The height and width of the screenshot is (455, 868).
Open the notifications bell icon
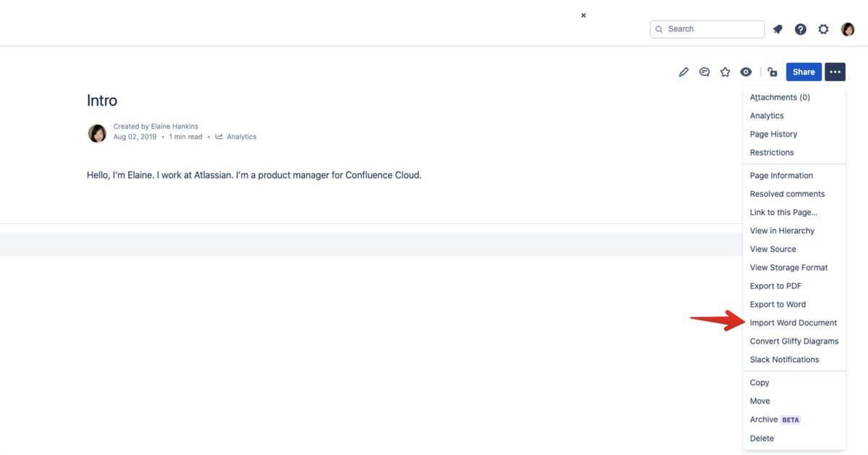(x=777, y=29)
